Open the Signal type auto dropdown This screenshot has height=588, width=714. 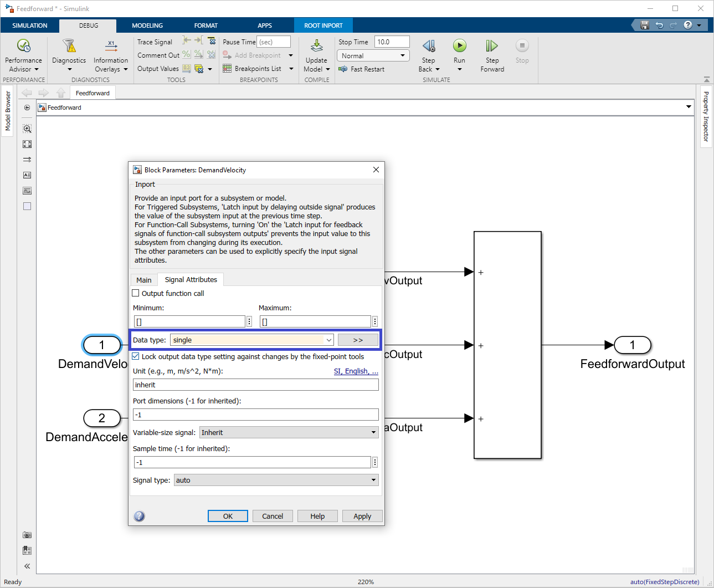click(x=276, y=480)
